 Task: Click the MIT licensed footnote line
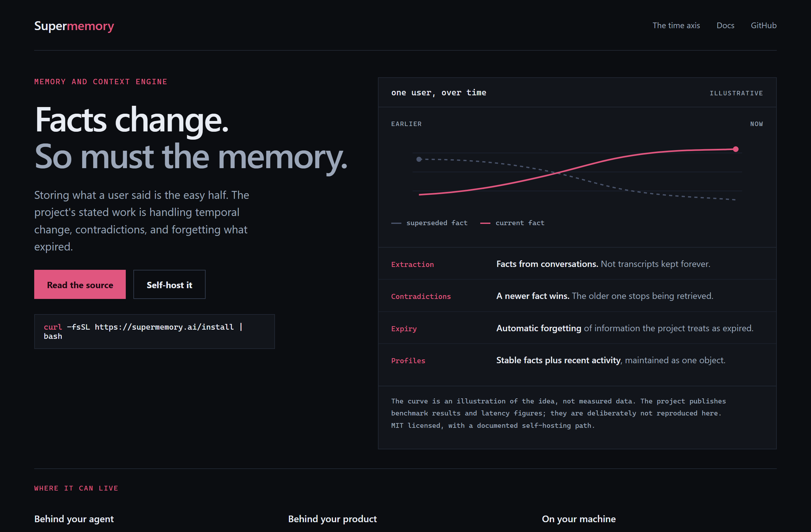point(493,425)
